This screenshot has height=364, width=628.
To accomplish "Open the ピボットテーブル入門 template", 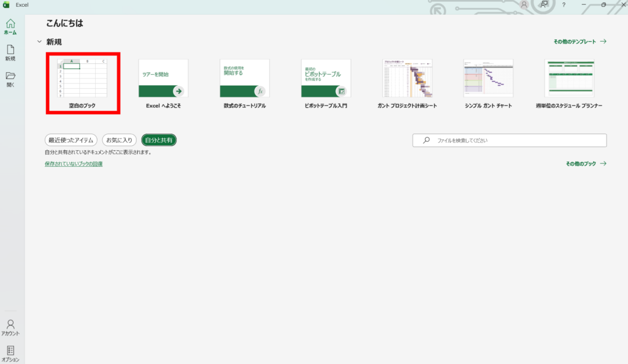I will pyautogui.click(x=326, y=84).
